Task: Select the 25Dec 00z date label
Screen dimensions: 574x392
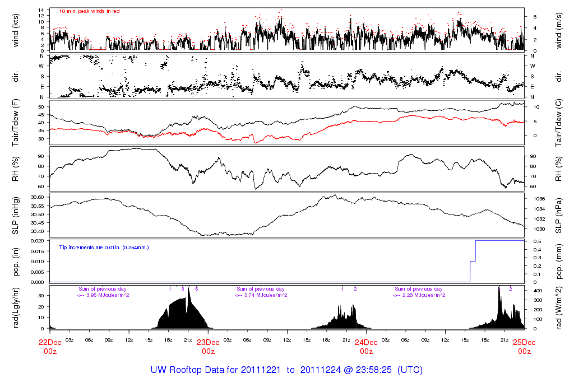Action: coord(524,347)
